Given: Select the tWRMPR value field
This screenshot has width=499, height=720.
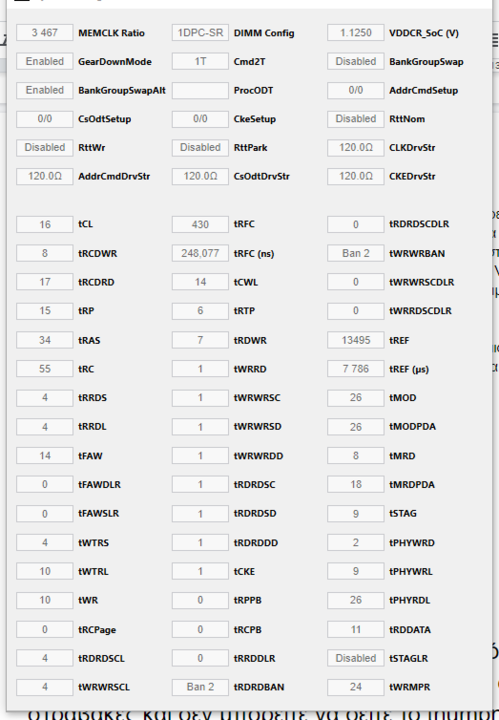Looking at the screenshot, I should click(356, 687).
